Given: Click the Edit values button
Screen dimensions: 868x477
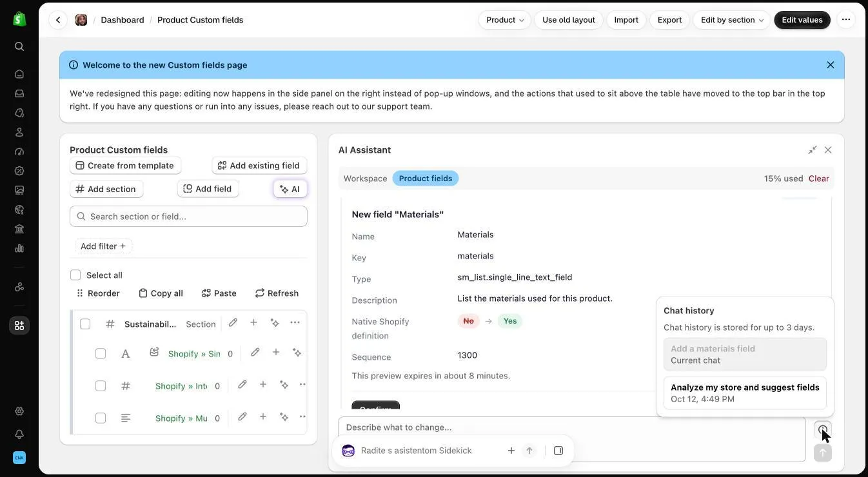Looking at the screenshot, I should [802, 20].
